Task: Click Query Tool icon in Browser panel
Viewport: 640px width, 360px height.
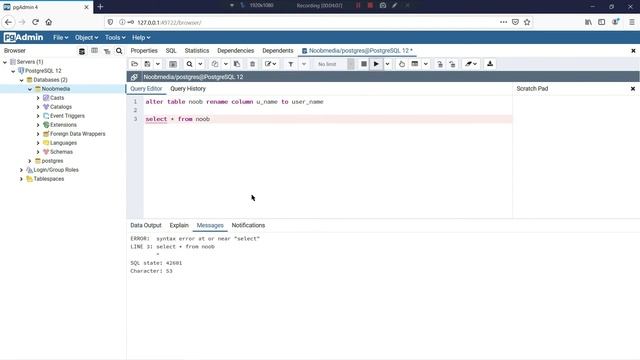Action: coord(82,51)
